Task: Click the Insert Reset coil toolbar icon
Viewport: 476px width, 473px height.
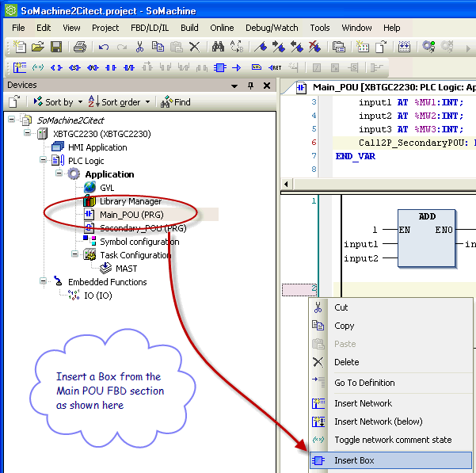Action: pyautogui.click(x=93, y=67)
